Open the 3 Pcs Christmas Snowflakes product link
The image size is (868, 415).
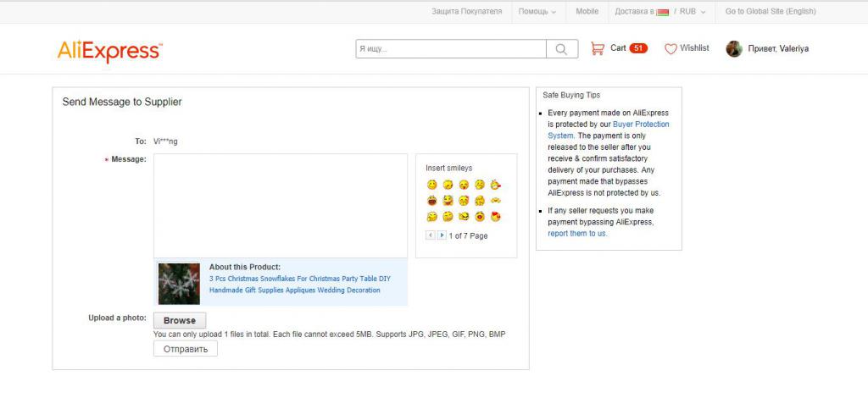pyautogui.click(x=299, y=285)
